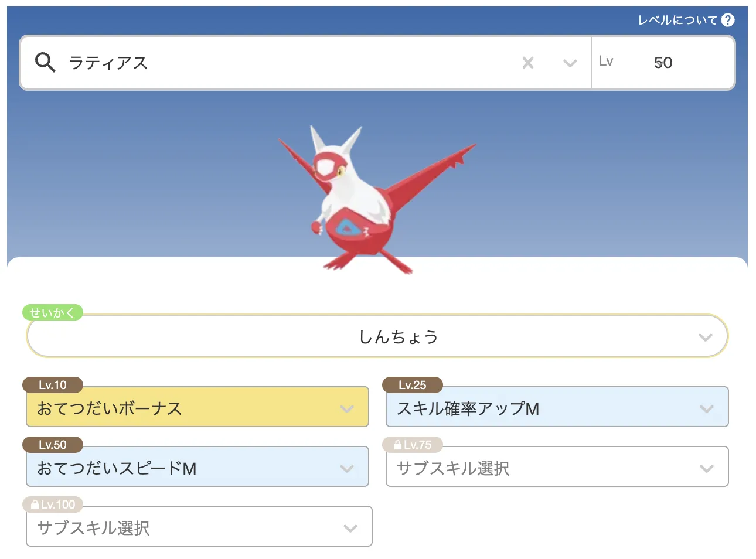Screen dimensions: 756x559
Task: Click the Lv.10 level badge
Action: (x=52, y=385)
